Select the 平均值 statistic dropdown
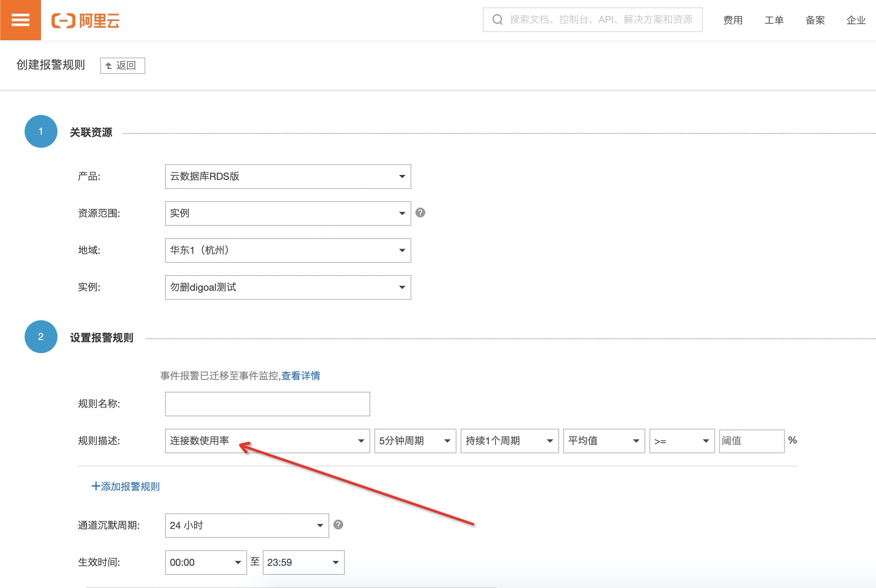The height and width of the screenshot is (588, 876). coord(603,441)
